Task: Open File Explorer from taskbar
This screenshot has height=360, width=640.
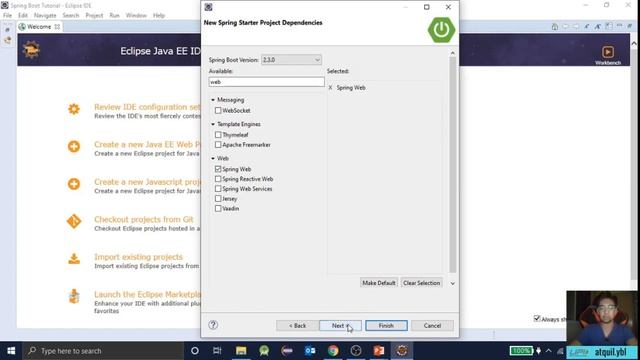Action: point(241,351)
